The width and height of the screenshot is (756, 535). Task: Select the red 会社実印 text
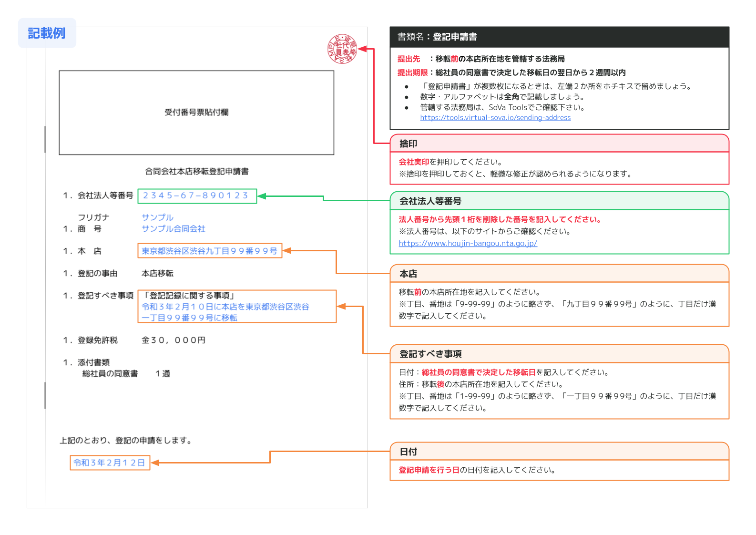(x=414, y=162)
